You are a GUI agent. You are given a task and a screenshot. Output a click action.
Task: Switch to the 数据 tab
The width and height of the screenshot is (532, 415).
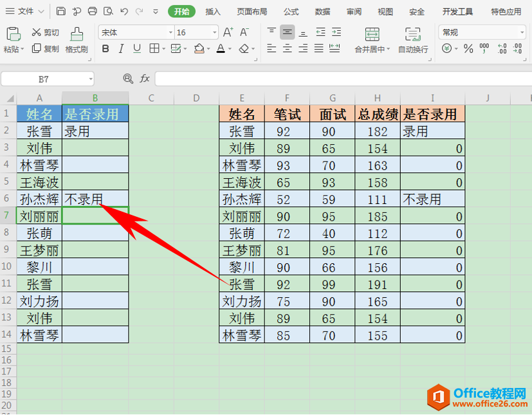point(322,12)
